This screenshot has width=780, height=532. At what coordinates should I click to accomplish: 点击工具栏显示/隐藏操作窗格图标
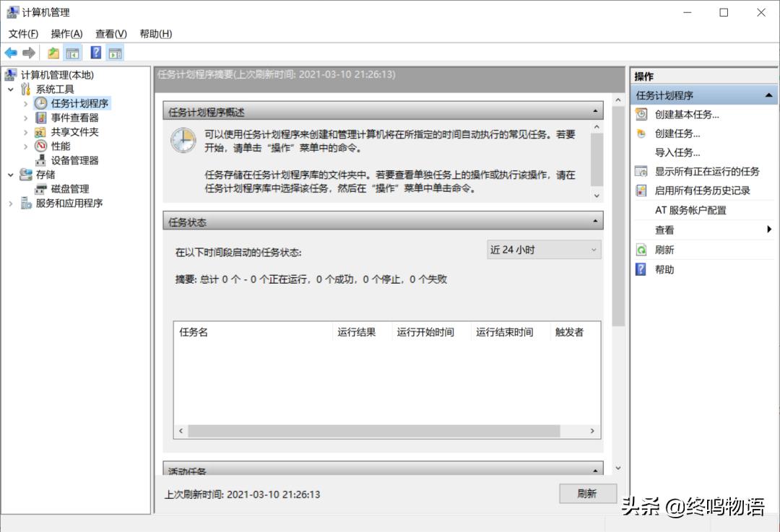point(114,52)
